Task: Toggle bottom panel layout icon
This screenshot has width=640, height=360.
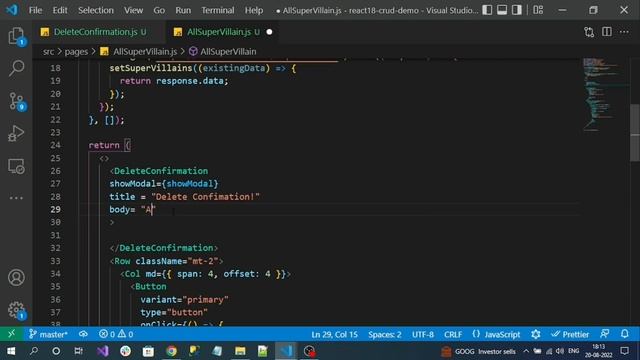Action: tap(502, 10)
